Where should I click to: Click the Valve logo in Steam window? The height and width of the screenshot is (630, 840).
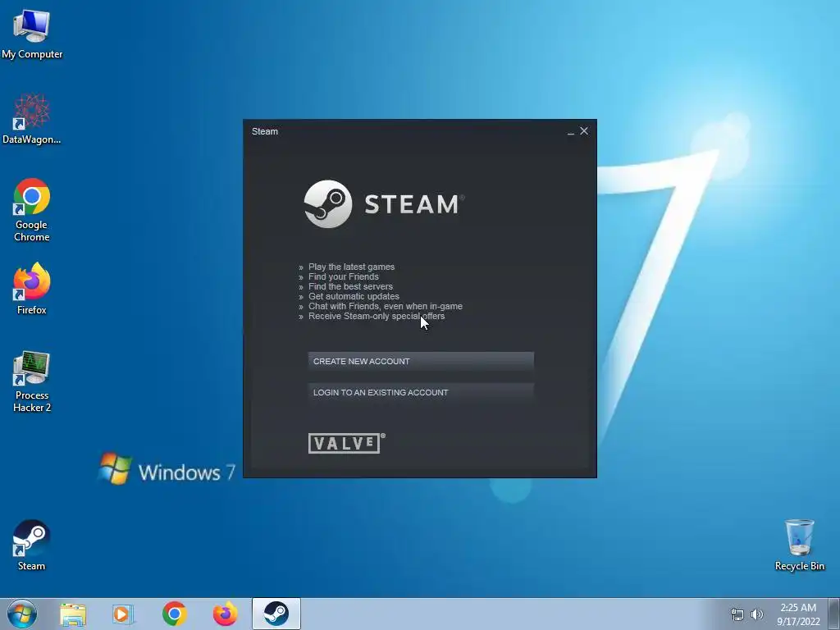pyautogui.click(x=347, y=443)
